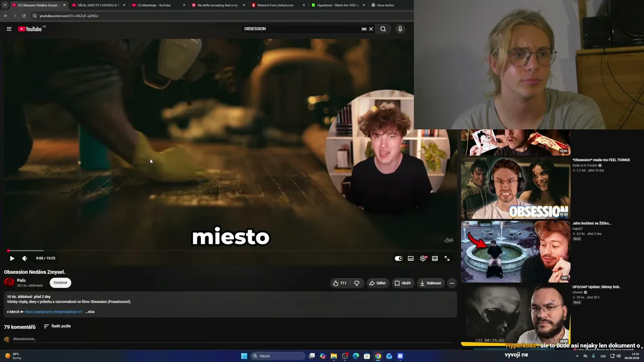
Task: Clear the OBSESSION search text
Action: tap(371, 29)
